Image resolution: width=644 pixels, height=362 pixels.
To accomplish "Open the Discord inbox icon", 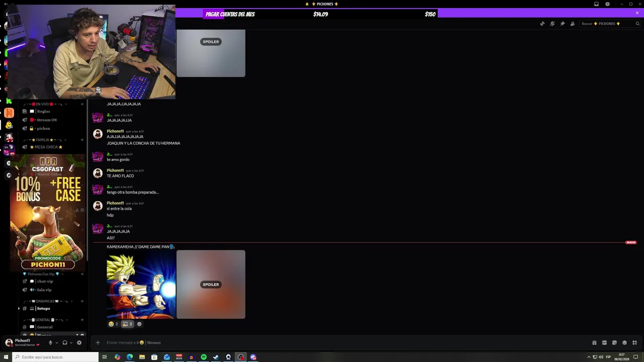I will [596, 4].
